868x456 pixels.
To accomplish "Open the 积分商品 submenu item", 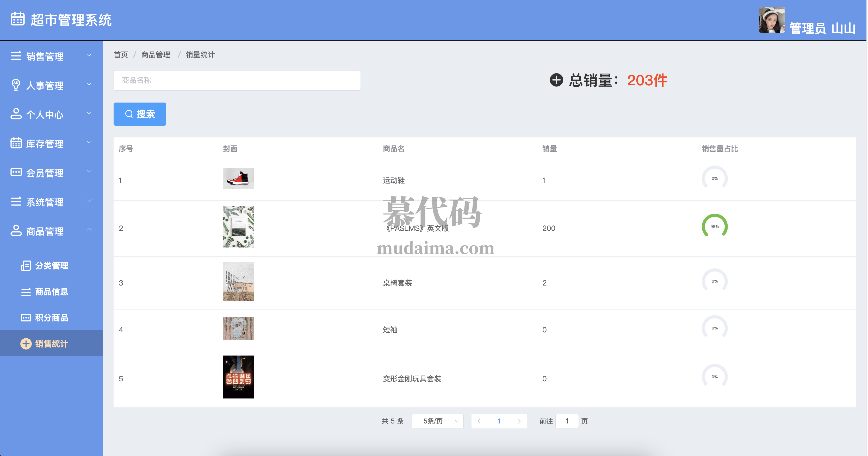I will 51,318.
